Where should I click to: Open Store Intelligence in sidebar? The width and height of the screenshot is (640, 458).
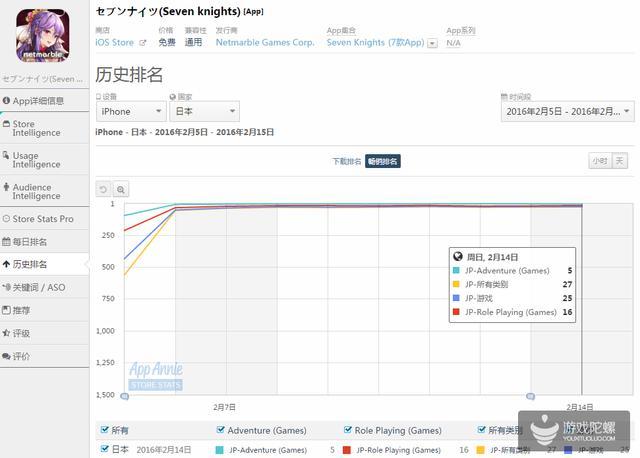click(44, 128)
